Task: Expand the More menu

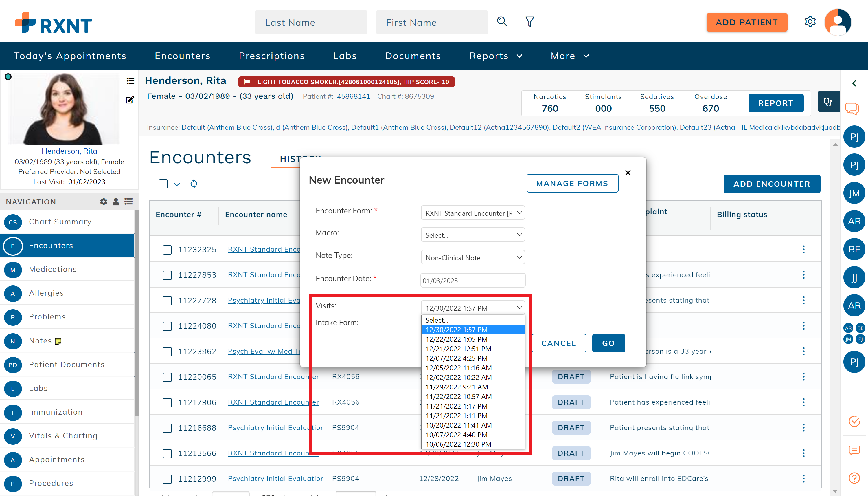Action: [570, 56]
